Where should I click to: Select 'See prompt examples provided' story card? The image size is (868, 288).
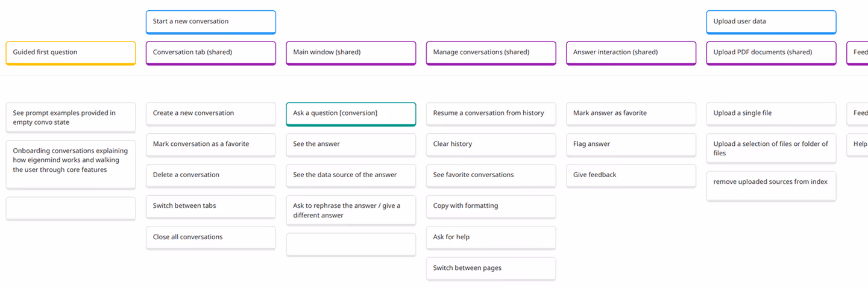(71, 117)
